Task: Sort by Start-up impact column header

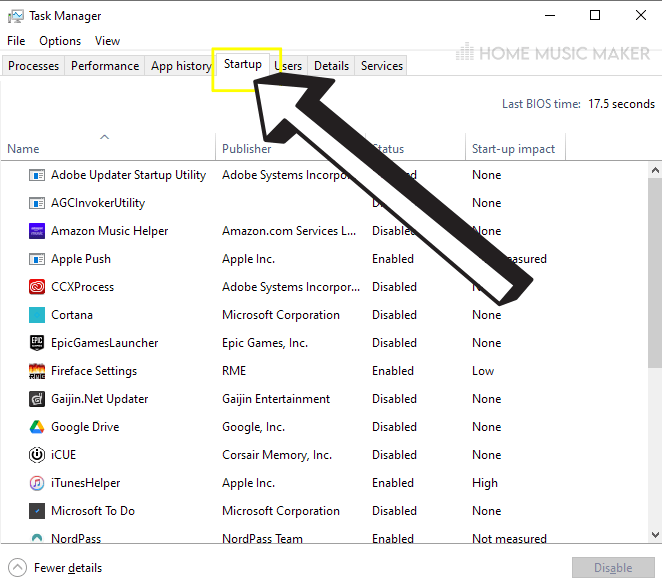Action: click(x=513, y=149)
